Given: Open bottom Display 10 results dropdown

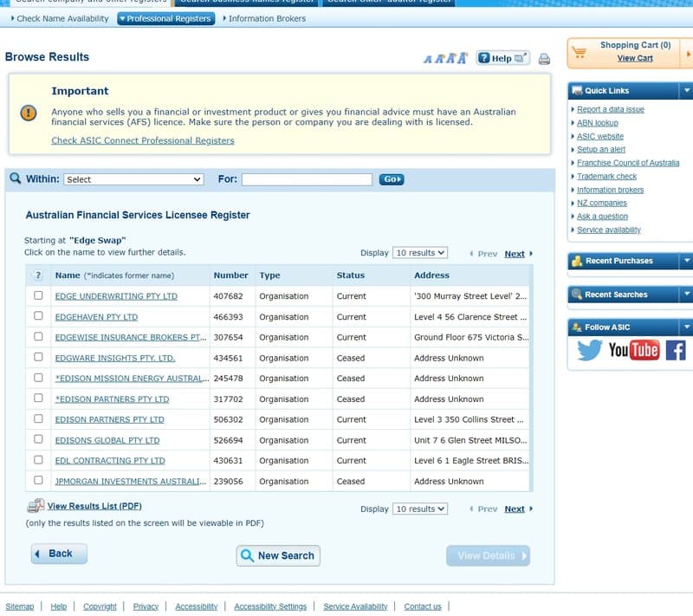Looking at the screenshot, I should coord(420,509).
